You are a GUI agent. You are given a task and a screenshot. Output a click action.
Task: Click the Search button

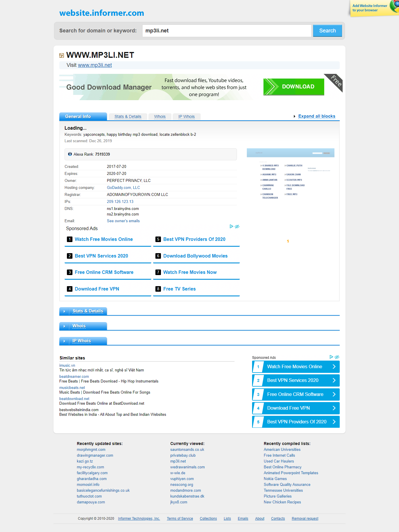(327, 31)
